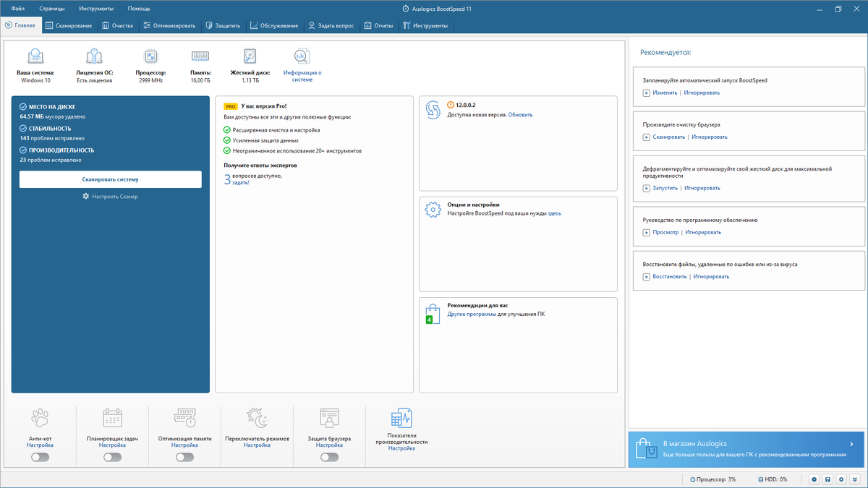
Task: Click the shopping bag icon in Рекомендации для вас
Action: click(433, 312)
